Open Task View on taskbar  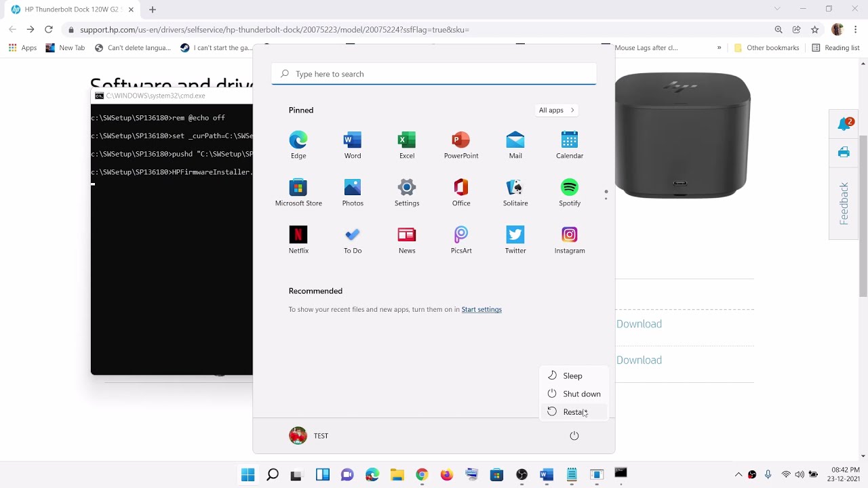point(296,475)
